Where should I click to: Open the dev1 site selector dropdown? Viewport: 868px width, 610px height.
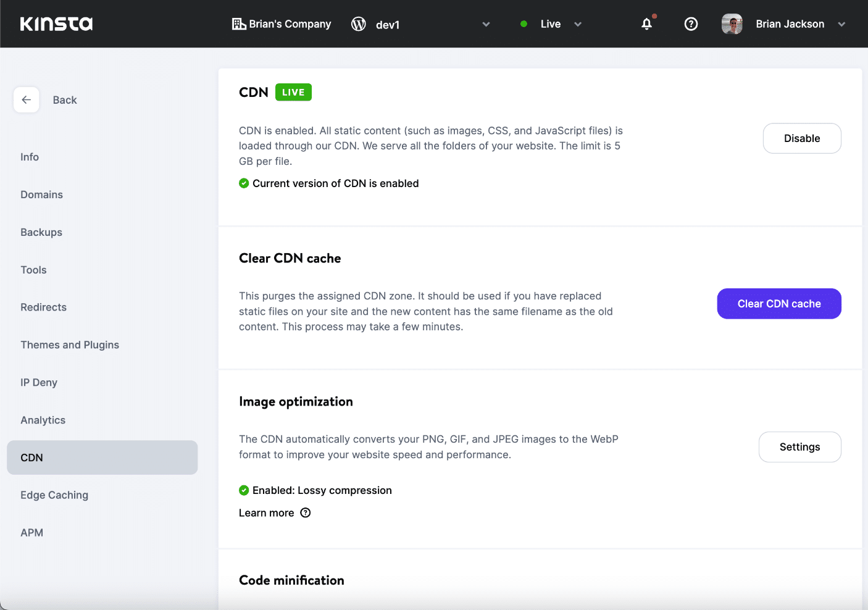pyautogui.click(x=486, y=24)
